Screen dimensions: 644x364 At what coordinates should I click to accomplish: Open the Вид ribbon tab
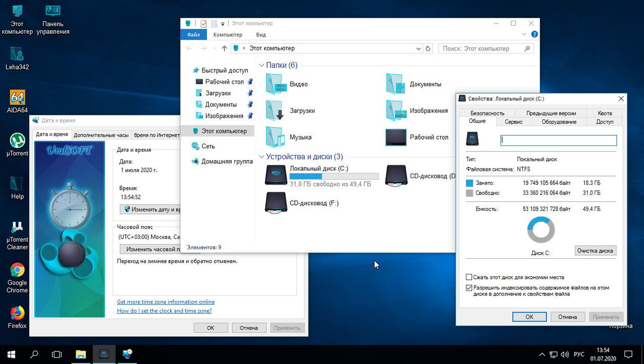[261, 35]
